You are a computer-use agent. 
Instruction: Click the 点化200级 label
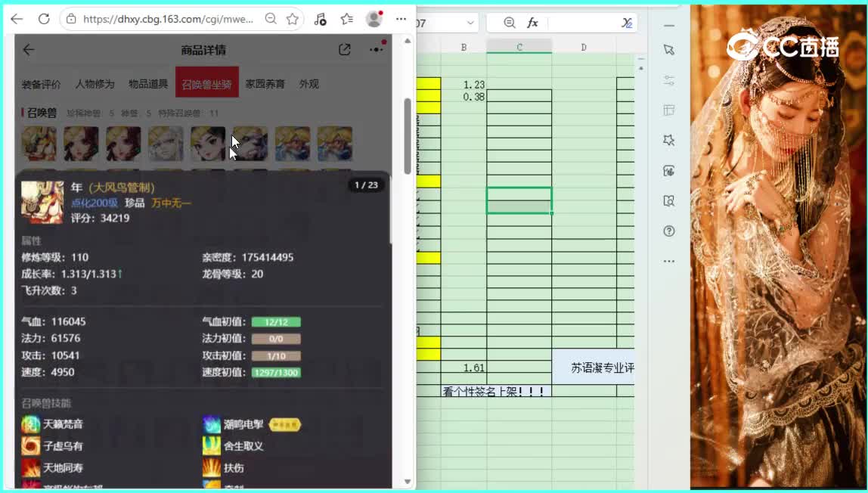point(94,203)
